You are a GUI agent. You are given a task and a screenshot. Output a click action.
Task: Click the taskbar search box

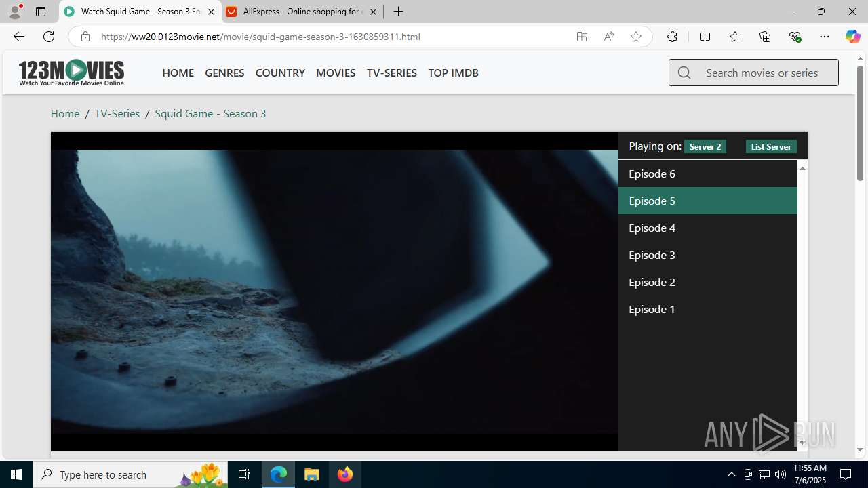click(130, 474)
